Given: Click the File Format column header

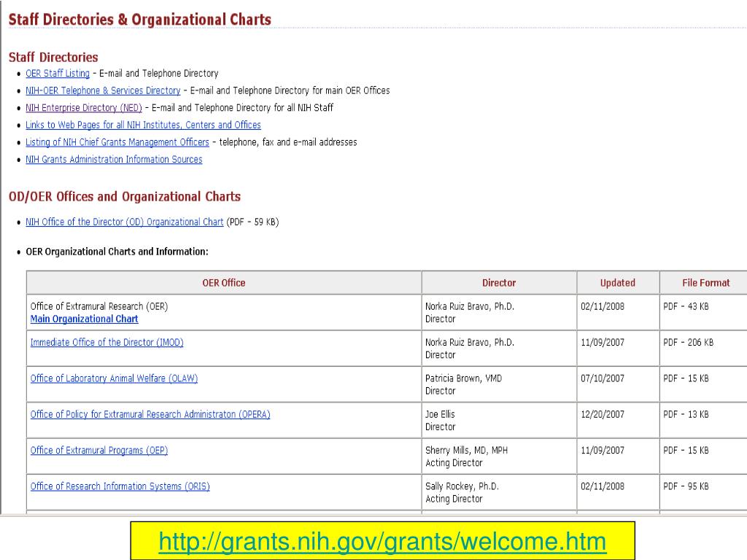Looking at the screenshot, I should click(705, 283).
